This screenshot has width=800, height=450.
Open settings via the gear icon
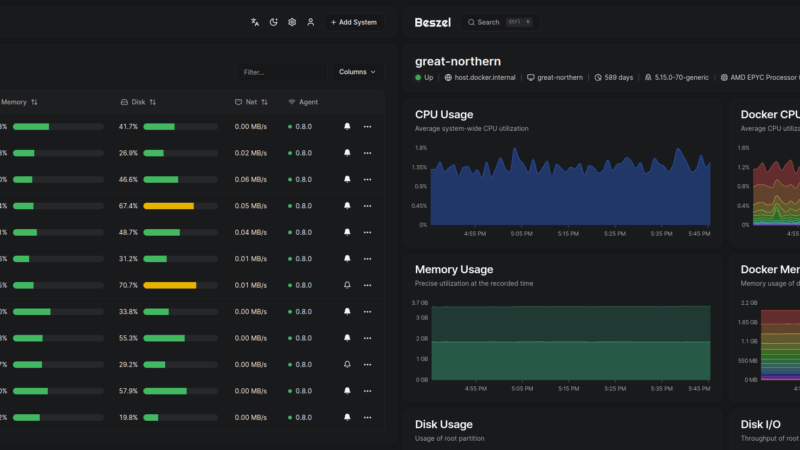[292, 22]
